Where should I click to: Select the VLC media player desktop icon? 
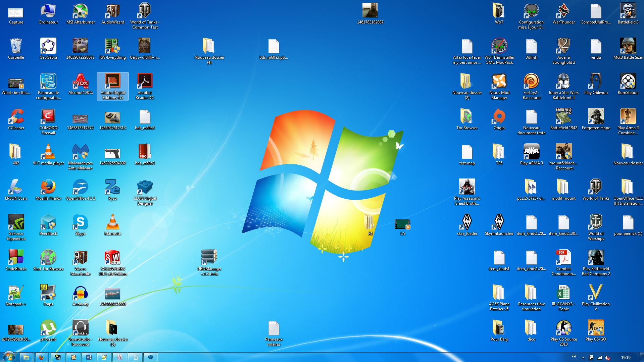point(48,155)
